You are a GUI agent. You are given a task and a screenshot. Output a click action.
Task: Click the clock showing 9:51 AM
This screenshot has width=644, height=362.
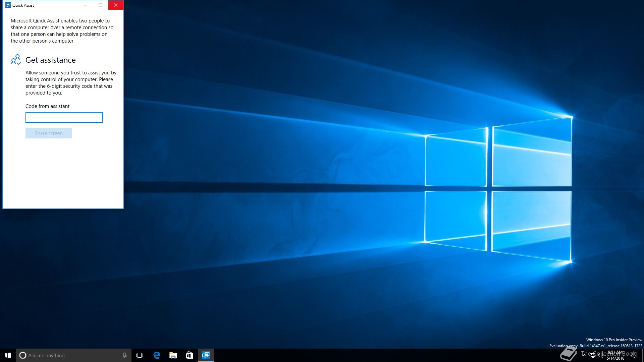[615, 355]
